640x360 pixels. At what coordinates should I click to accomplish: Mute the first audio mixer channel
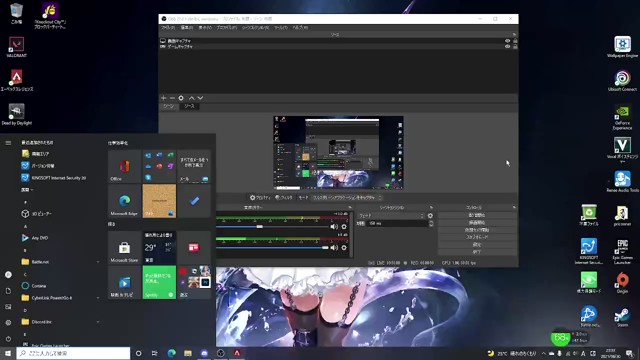click(x=334, y=227)
